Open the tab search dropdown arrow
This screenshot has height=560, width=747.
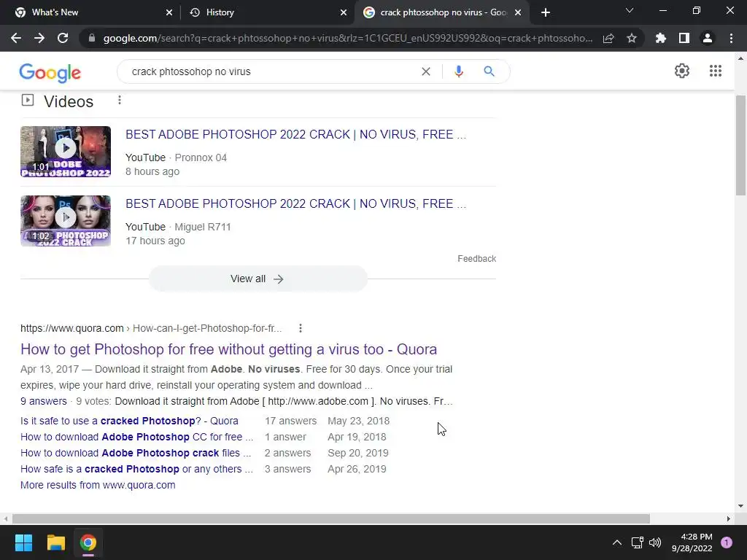coord(630,10)
